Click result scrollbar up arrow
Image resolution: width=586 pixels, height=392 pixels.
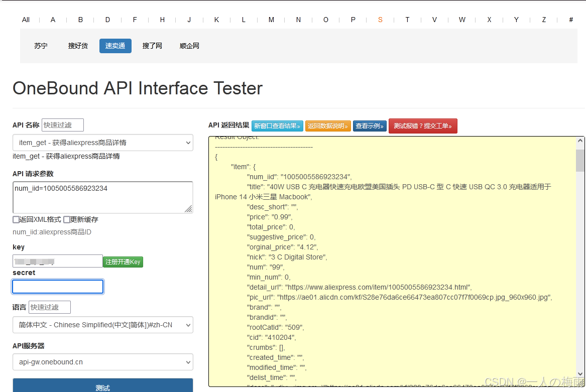(x=580, y=141)
